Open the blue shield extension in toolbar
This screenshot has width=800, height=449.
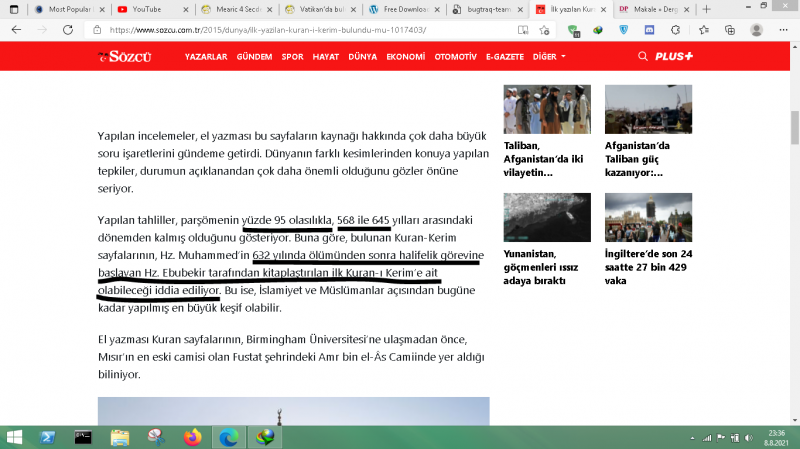point(623,30)
